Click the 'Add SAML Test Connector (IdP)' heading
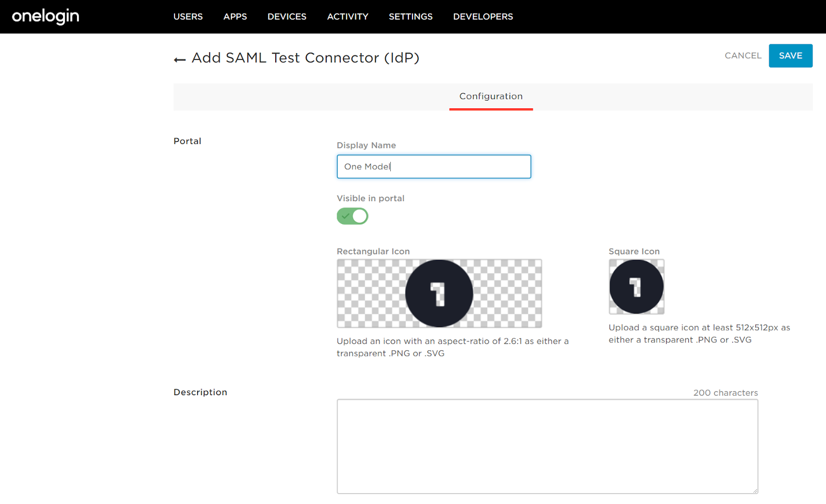826x504 pixels. (x=306, y=58)
